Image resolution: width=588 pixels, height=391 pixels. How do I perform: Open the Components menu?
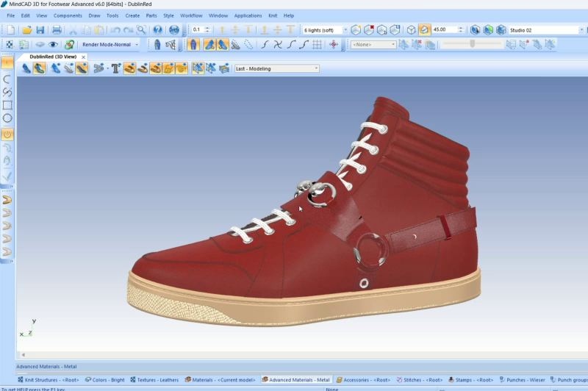[x=68, y=15]
